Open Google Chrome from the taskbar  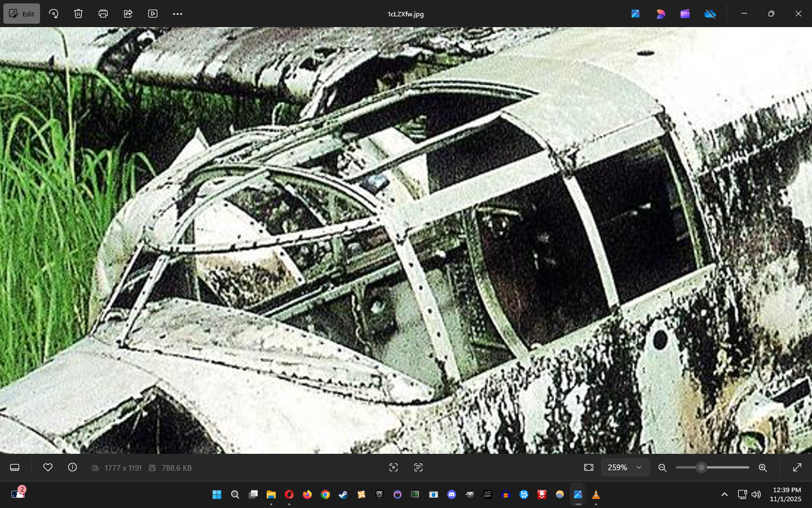point(325,494)
